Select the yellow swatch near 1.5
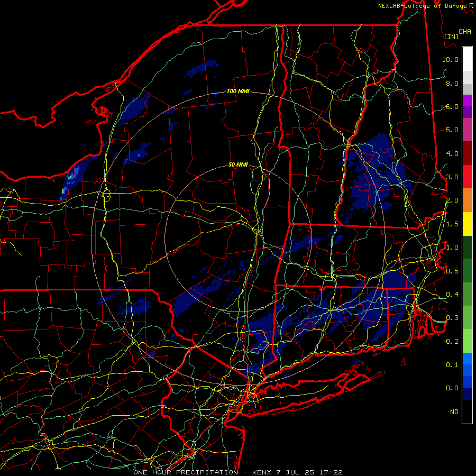 click(x=467, y=224)
